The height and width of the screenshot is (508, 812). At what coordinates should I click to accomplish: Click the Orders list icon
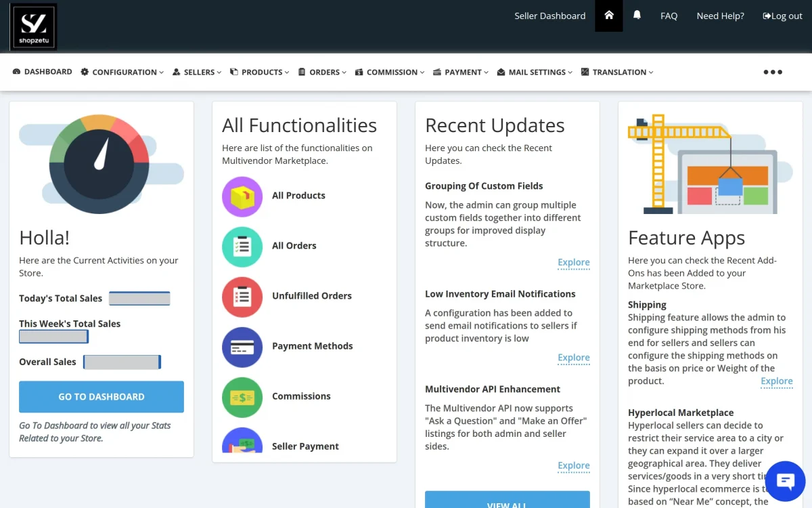pyautogui.click(x=302, y=72)
